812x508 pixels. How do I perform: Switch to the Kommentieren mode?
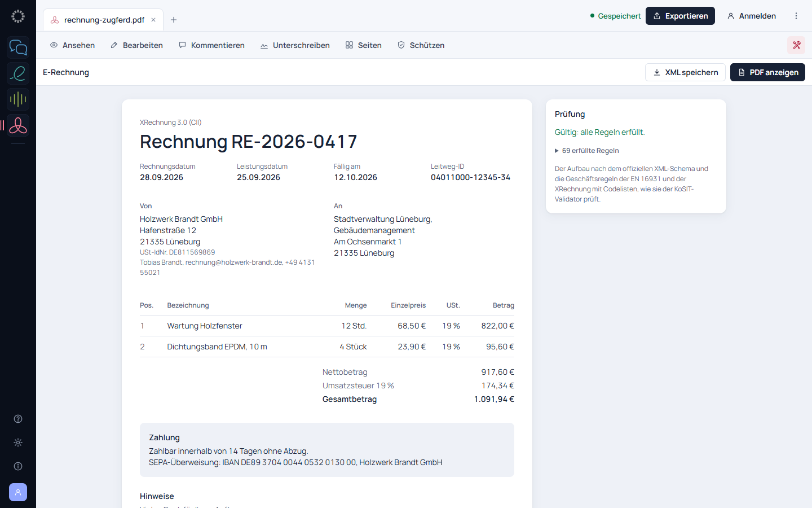(211, 45)
